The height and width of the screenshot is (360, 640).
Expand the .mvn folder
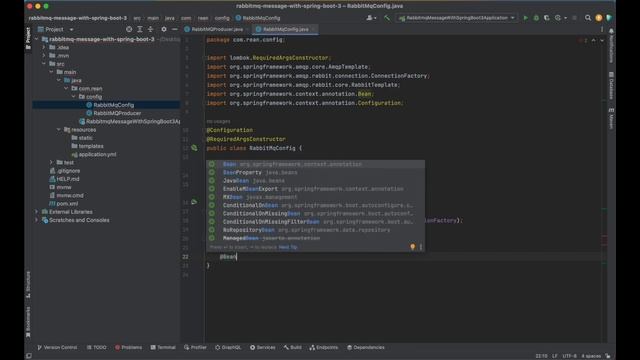pos(44,56)
